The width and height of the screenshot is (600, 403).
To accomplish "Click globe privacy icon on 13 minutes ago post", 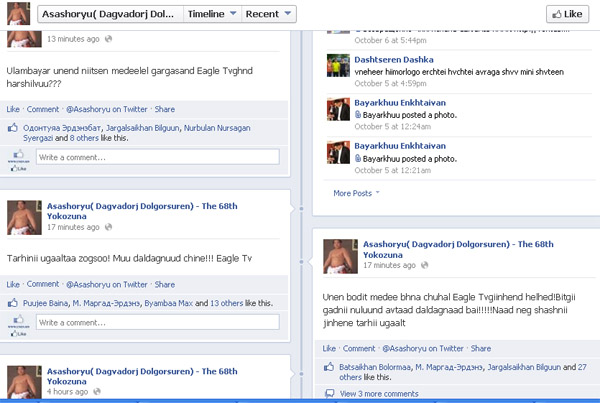I will point(109,39).
